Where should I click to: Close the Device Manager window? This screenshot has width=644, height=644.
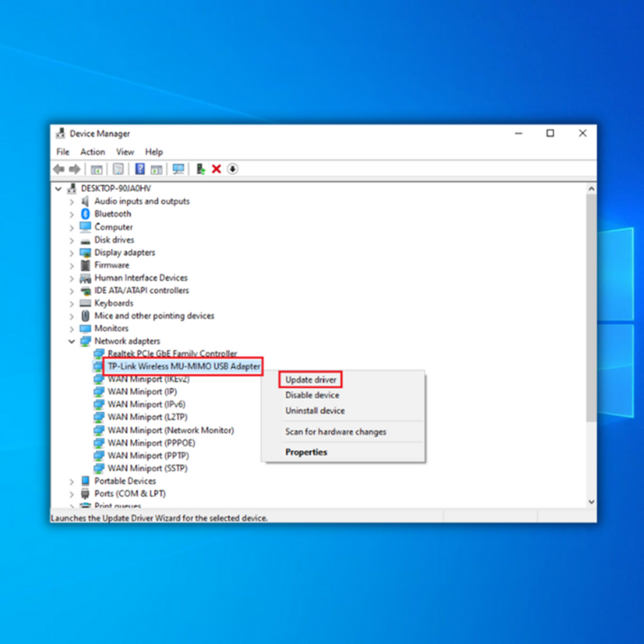pyautogui.click(x=583, y=133)
